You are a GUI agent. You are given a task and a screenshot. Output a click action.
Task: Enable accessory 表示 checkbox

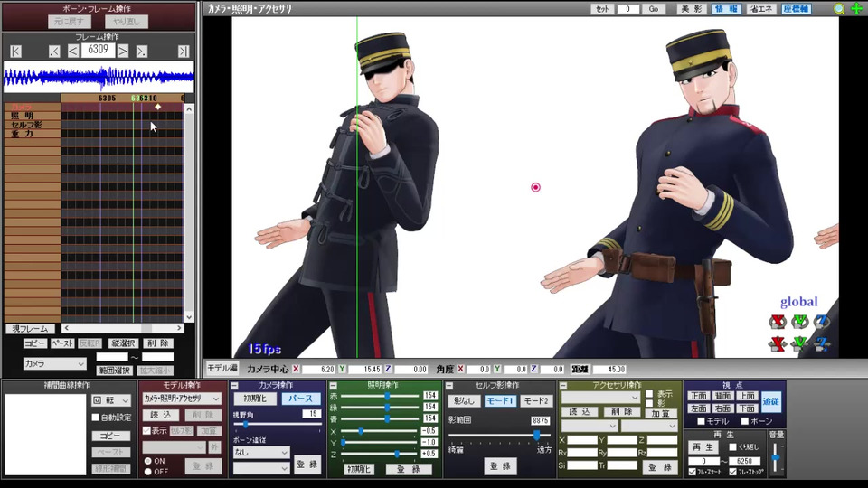[649, 394]
